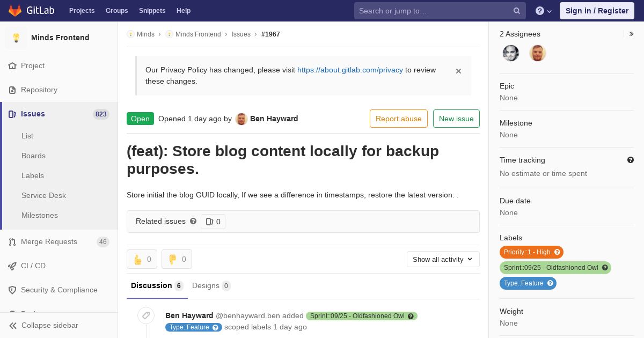Collapse the right issue sidebar
This screenshot has height=338, width=644.
[632, 34]
